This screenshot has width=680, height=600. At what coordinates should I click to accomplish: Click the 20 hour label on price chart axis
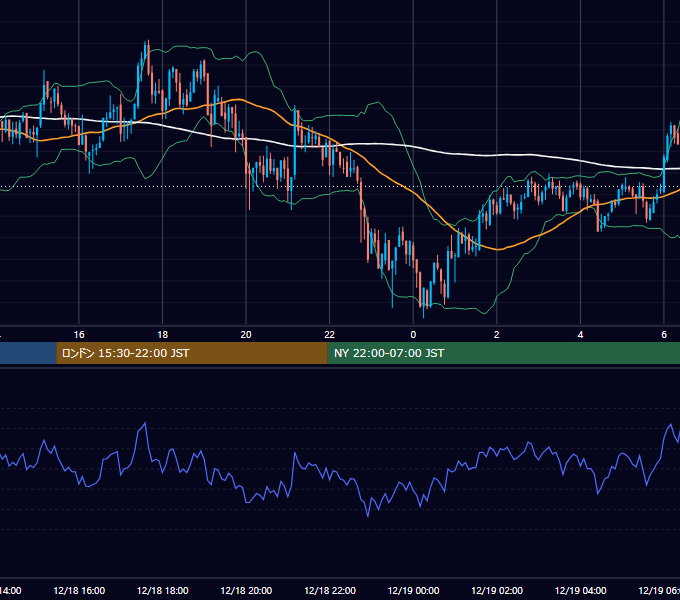(x=246, y=335)
